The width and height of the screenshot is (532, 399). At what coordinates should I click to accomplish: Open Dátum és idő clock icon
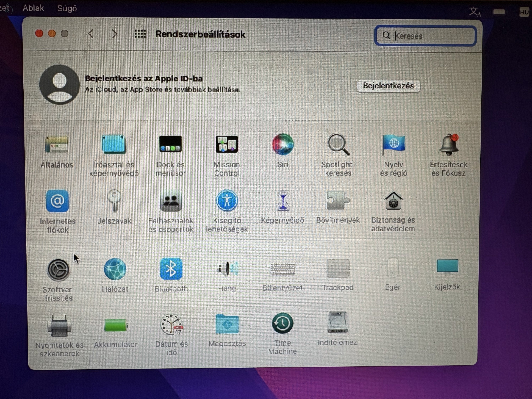pyautogui.click(x=172, y=325)
